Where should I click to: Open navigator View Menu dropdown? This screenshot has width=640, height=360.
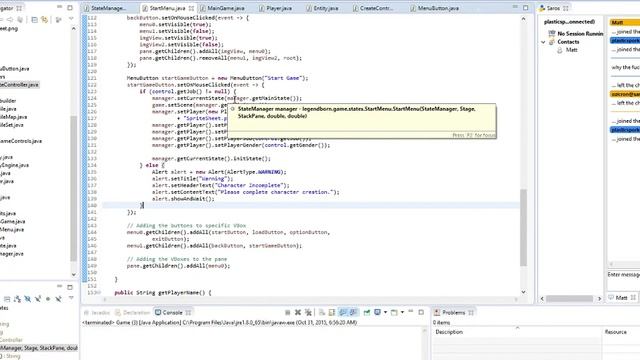tap(71, 19)
